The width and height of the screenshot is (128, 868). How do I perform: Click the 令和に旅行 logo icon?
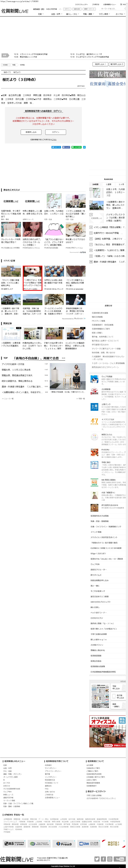click(94, 465)
